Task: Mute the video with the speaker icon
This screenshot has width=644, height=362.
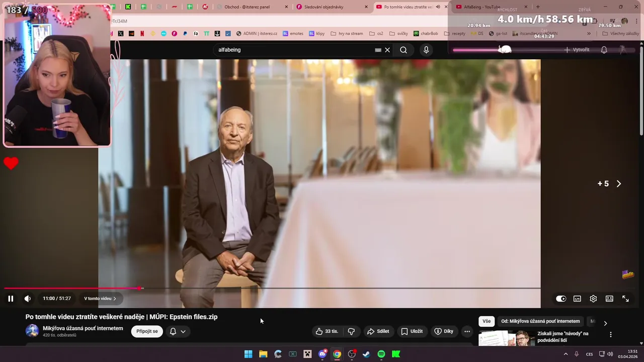Action: (x=28, y=299)
